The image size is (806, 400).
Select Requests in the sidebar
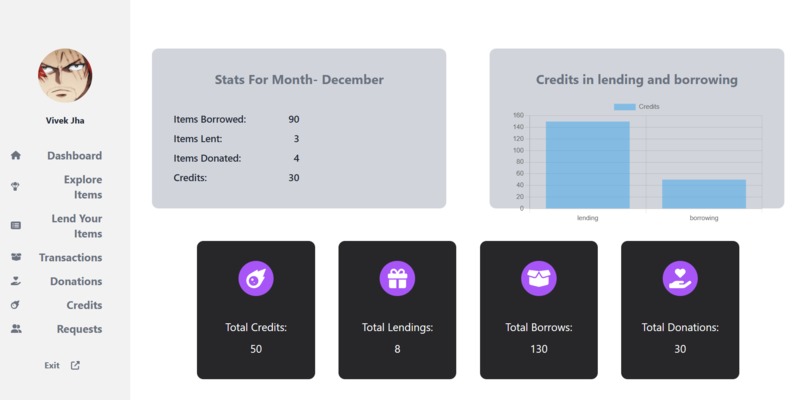click(79, 329)
